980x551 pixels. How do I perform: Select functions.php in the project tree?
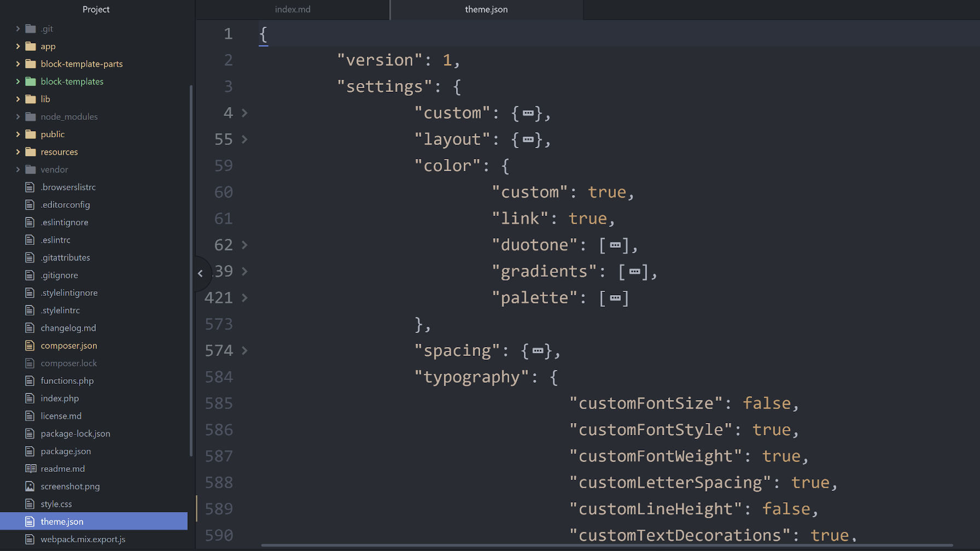pyautogui.click(x=67, y=380)
